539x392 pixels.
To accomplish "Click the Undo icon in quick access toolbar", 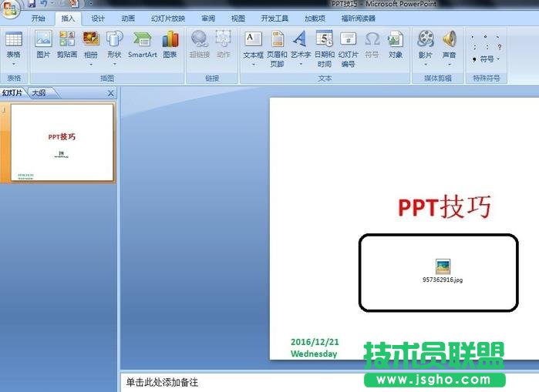I will pyautogui.click(x=43, y=4).
